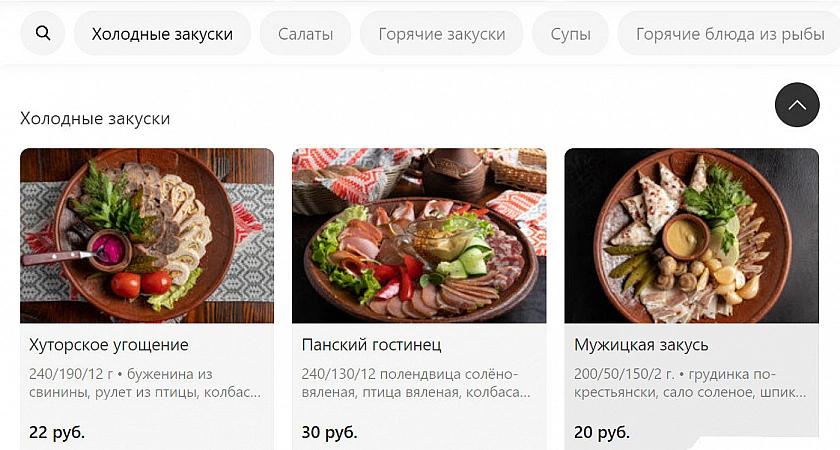Click the Панский гостинец title
840x450 pixels.
[371, 344]
